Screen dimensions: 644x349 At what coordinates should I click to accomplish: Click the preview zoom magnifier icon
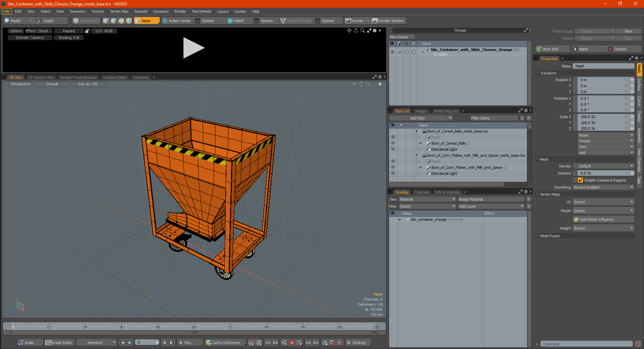pyautogui.click(x=363, y=31)
